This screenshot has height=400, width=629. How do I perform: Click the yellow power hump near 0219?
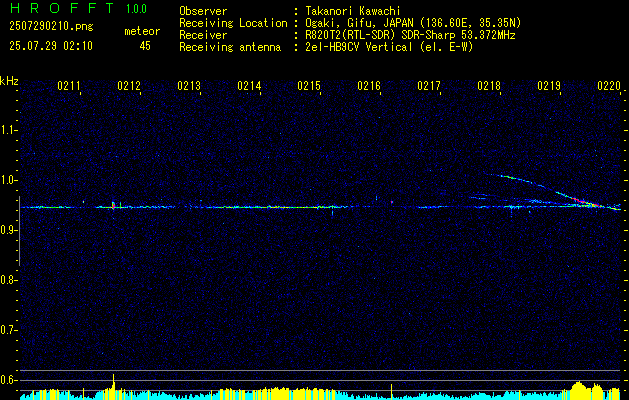point(578,390)
